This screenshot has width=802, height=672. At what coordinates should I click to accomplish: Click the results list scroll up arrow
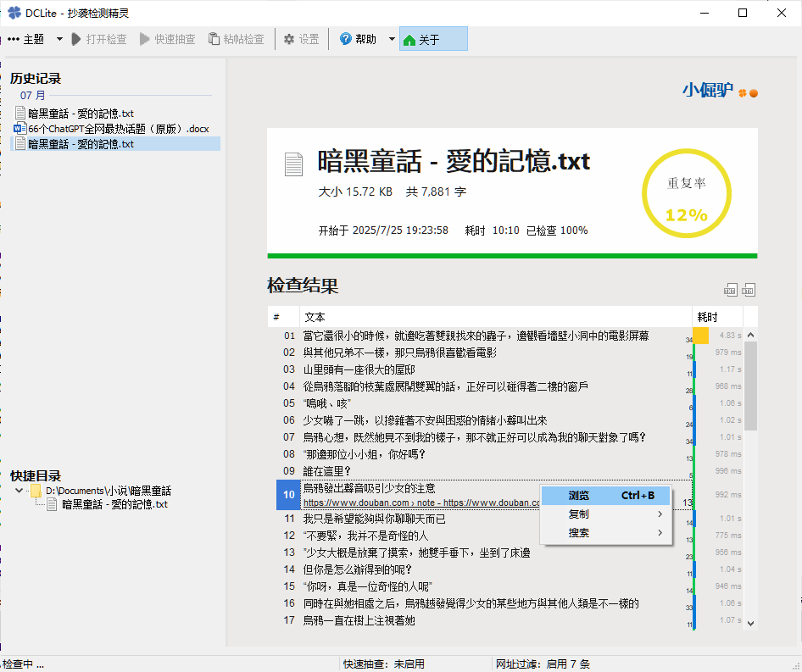(750, 335)
